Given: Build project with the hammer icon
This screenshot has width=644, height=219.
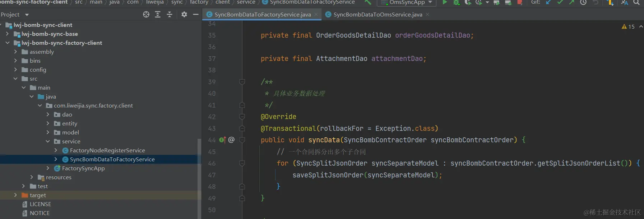Looking at the screenshot, I should [x=368, y=3].
